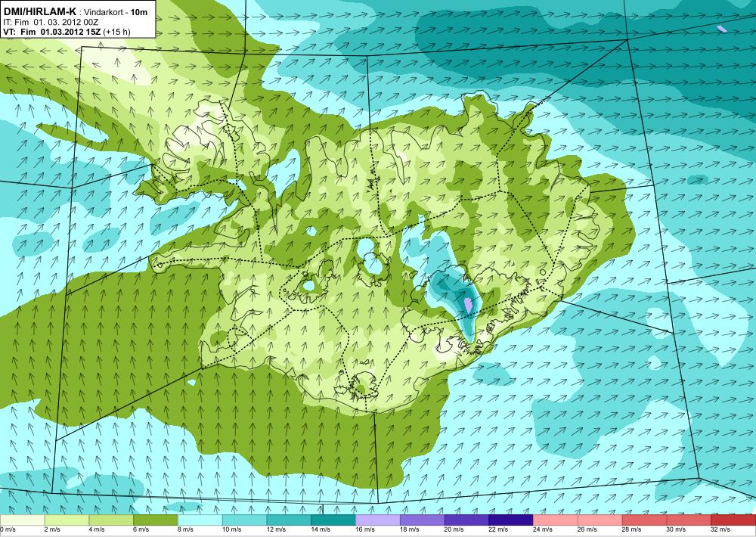Click the "6 m/s" legend label
The image size is (756, 537).
(141, 529)
